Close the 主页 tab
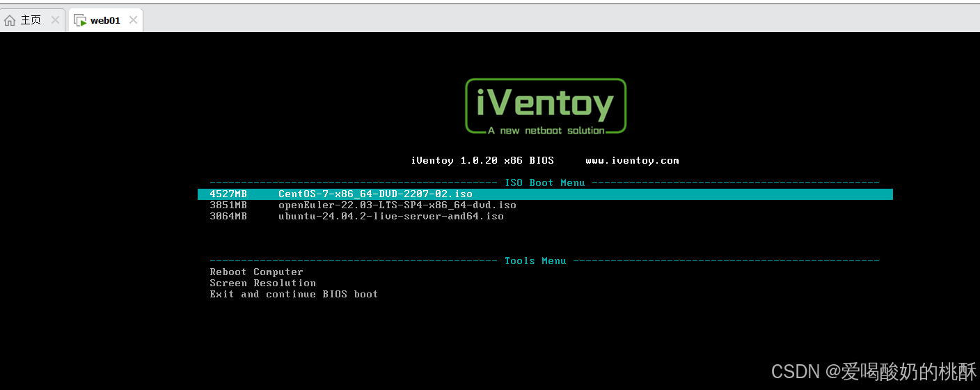The height and width of the screenshot is (390, 980). coord(54,20)
